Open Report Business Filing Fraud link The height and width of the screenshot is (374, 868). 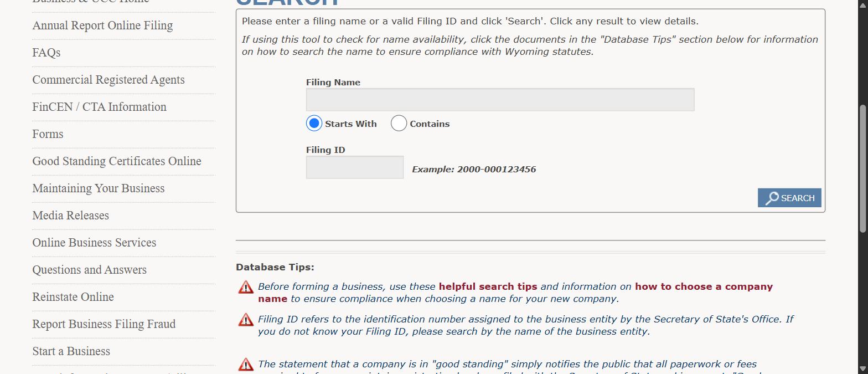coord(104,324)
